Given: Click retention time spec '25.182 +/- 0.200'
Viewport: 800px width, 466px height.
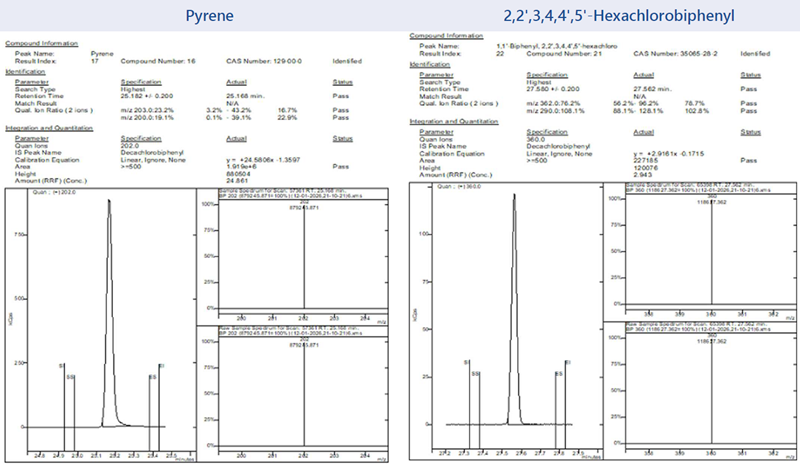Looking at the screenshot, I should tap(146, 96).
